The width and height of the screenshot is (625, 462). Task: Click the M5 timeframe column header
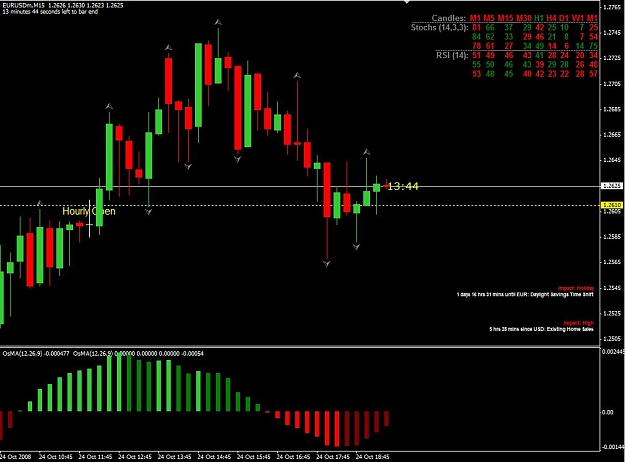click(x=489, y=18)
